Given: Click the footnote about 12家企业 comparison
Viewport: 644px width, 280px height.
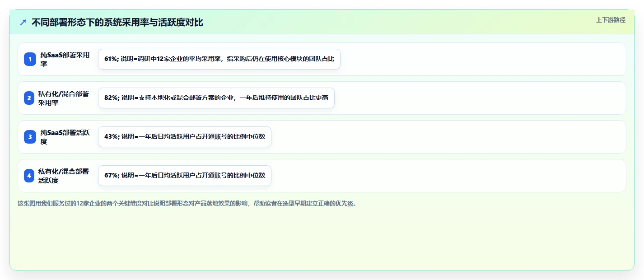Looking at the screenshot, I should tap(187, 203).
